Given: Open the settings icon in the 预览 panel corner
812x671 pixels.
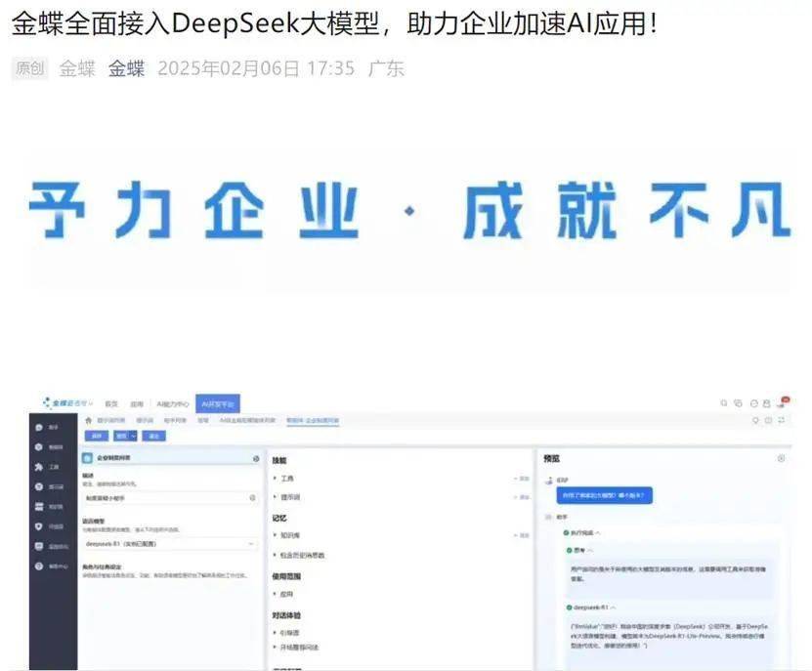Looking at the screenshot, I should tap(781, 458).
